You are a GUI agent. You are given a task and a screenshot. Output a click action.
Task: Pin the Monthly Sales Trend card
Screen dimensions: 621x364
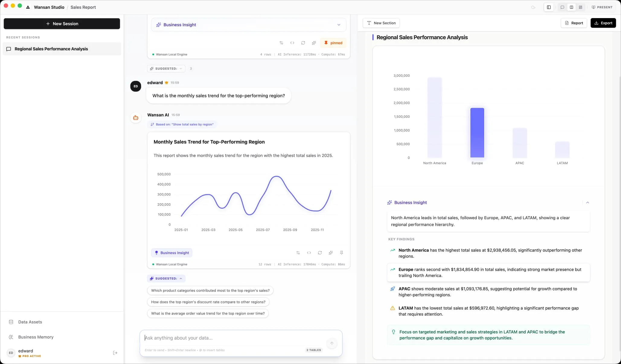[341, 253]
